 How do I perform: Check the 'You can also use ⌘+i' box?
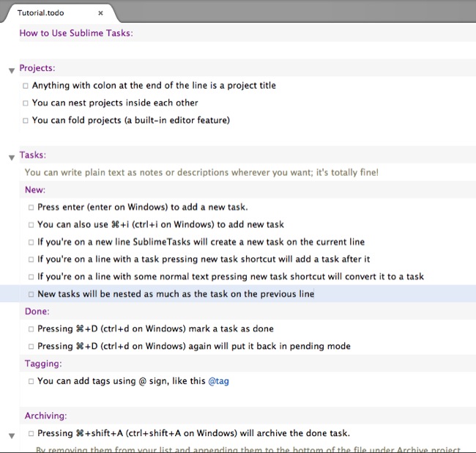click(x=31, y=225)
